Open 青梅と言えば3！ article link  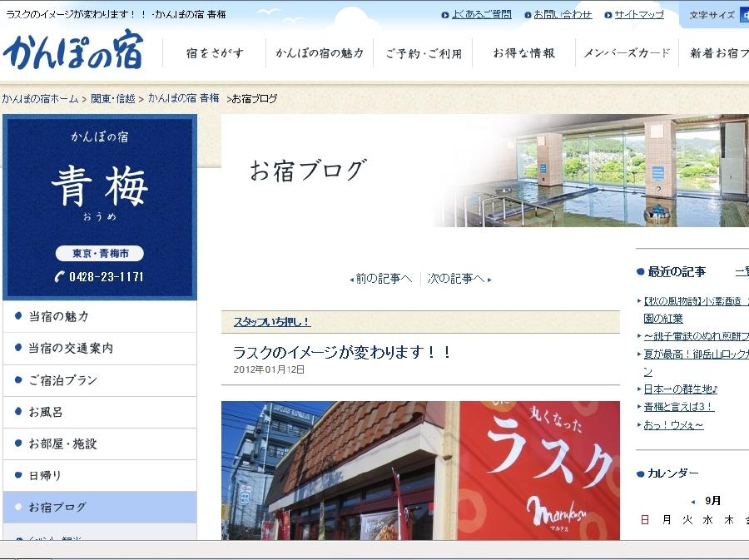[678, 407]
